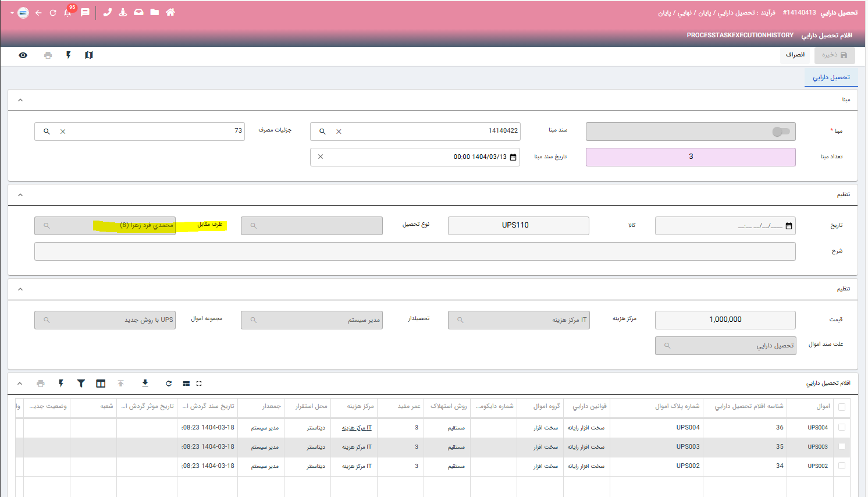Collapse the اقلام تحصیل دارایی grid section
Image resolution: width=868 pixels, height=497 pixels.
tap(20, 384)
